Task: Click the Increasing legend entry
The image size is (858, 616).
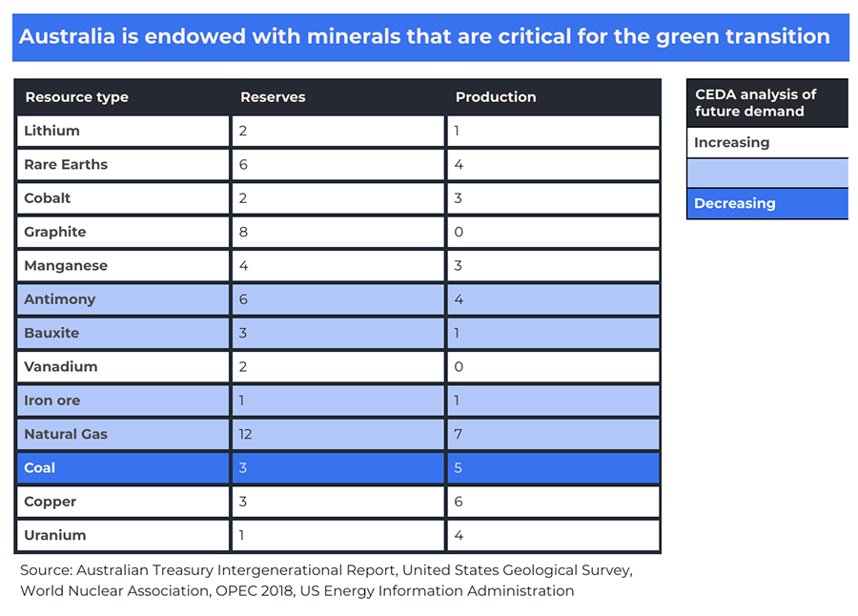Action: (731, 143)
